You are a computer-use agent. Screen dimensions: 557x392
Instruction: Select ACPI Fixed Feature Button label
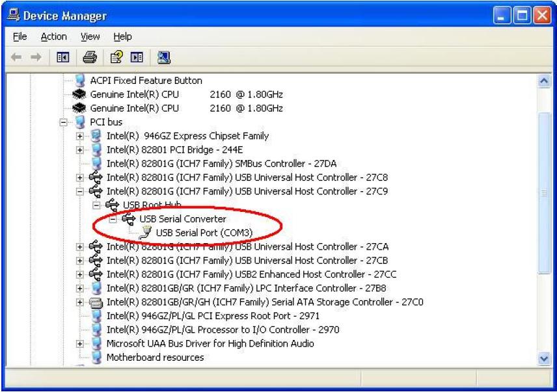tap(146, 81)
